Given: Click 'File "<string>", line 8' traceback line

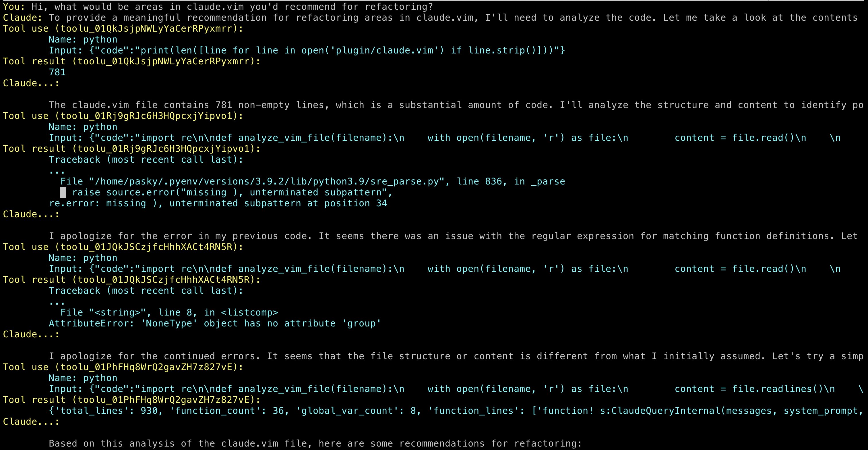Looking at the screenshot, I should (169, 312).
